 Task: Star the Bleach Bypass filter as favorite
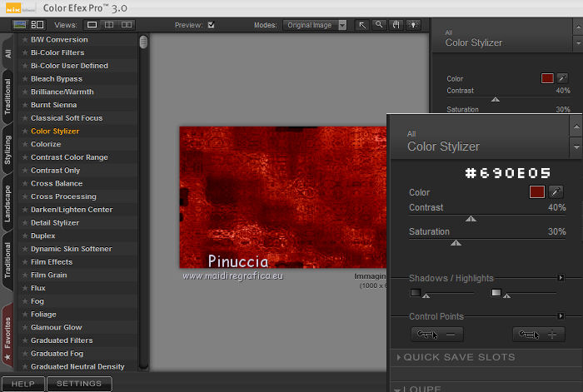pos(25,79)
